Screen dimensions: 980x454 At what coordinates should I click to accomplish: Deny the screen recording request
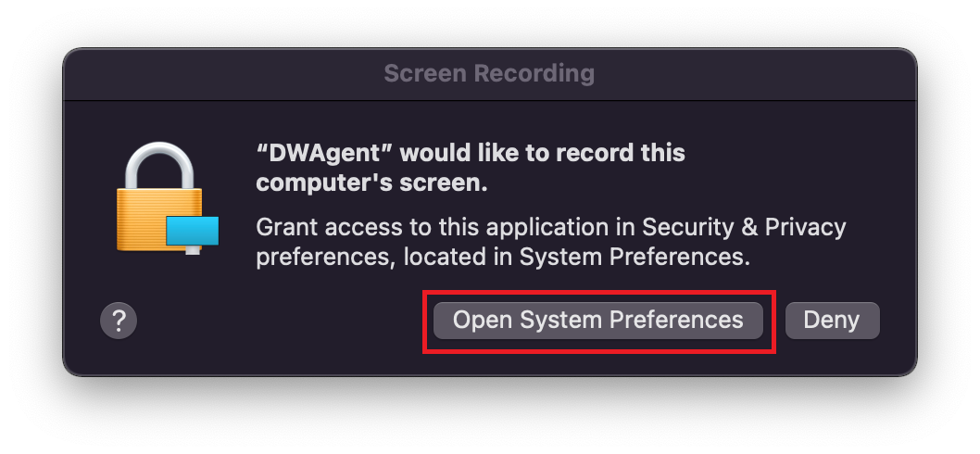831,321
